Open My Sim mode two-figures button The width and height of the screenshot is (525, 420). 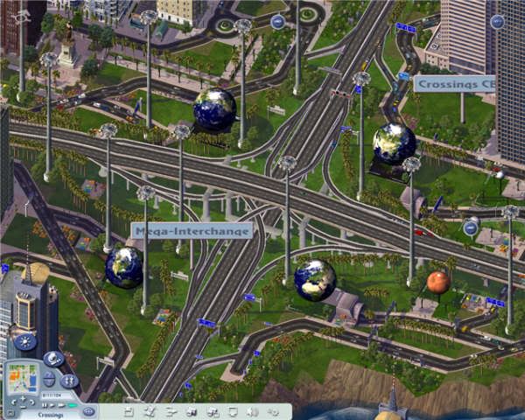(70, 381)
